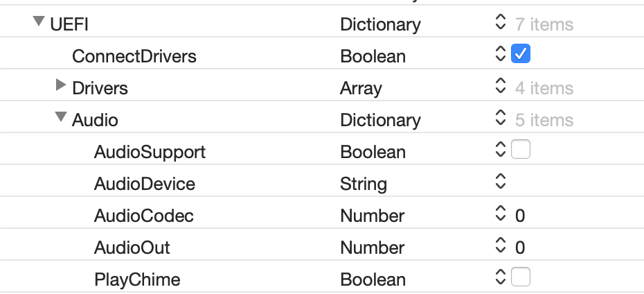Open type stepper for Audio row
Screen dimensions: 644x294
tap(501, 120)
